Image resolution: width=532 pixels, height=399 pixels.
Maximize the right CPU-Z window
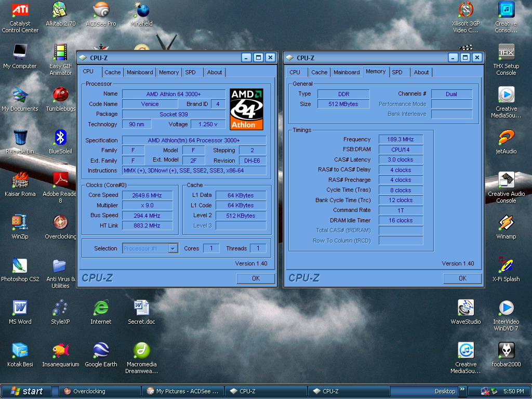465,58
